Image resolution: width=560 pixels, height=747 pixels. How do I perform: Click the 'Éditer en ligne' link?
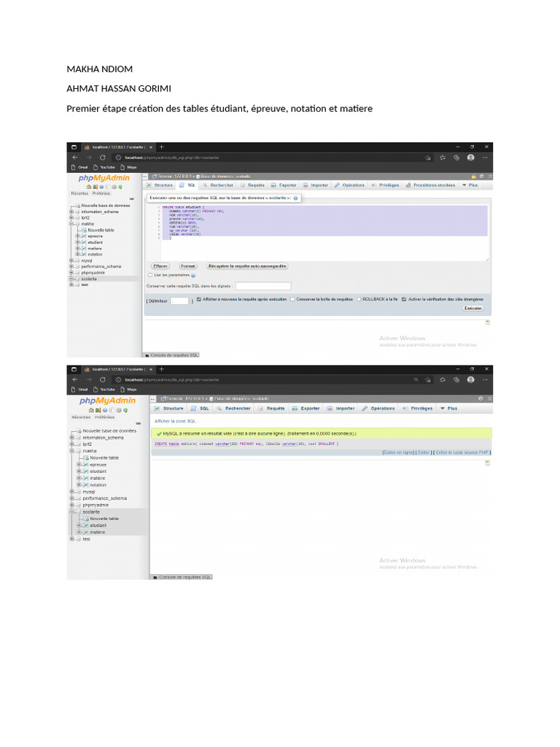coord(398,452)
